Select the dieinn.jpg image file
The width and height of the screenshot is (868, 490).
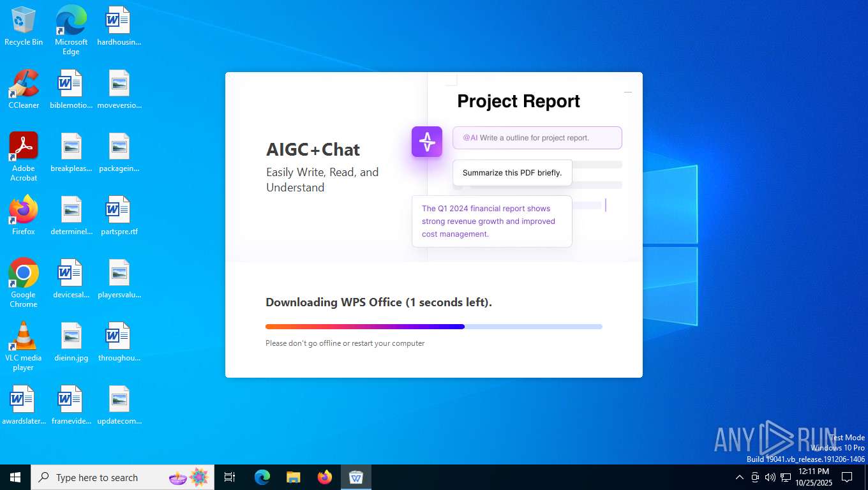pos(71,343)
